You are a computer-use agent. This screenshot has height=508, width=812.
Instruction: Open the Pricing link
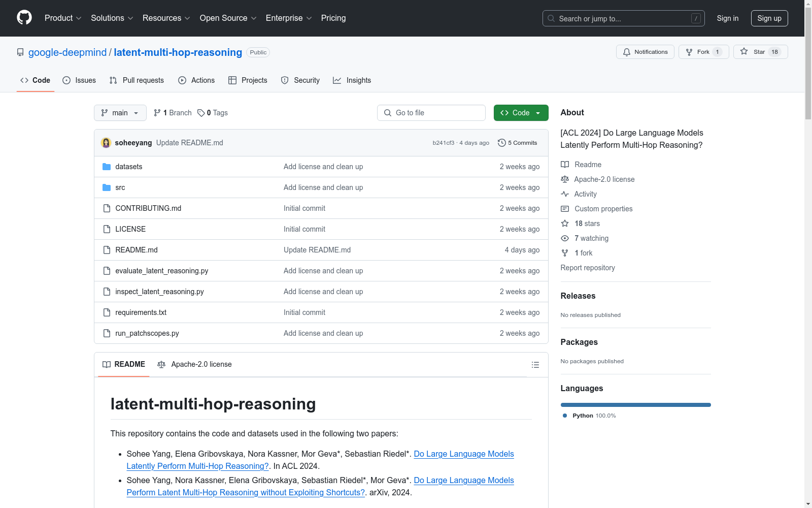click(333, 18)
